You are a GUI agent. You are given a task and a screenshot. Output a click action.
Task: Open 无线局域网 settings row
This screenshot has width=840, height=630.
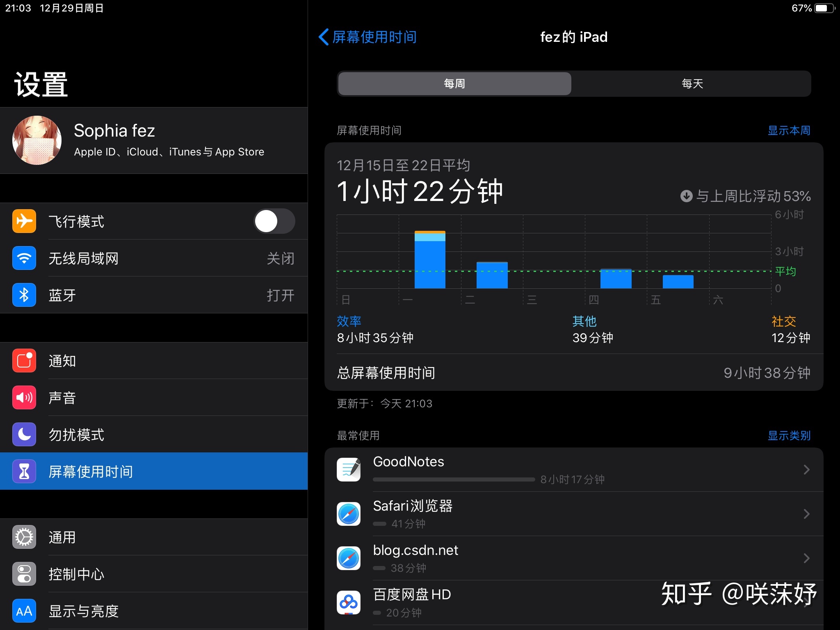(x=154, y=258)
